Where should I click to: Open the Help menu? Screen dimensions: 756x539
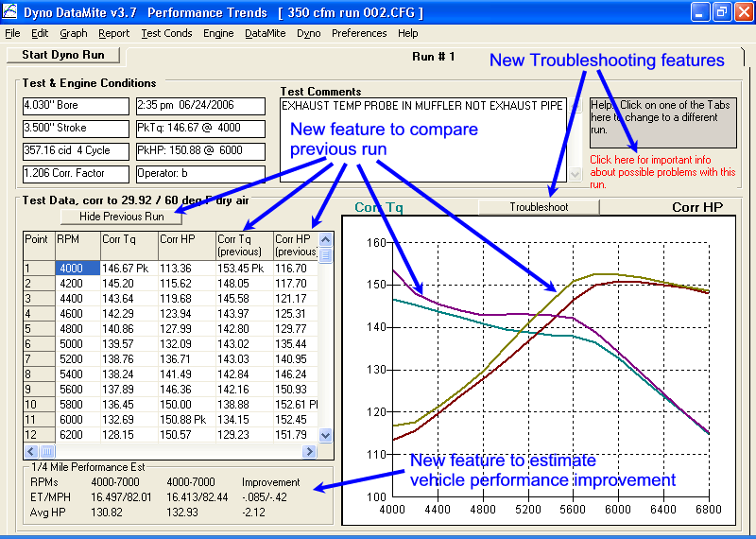408,33
